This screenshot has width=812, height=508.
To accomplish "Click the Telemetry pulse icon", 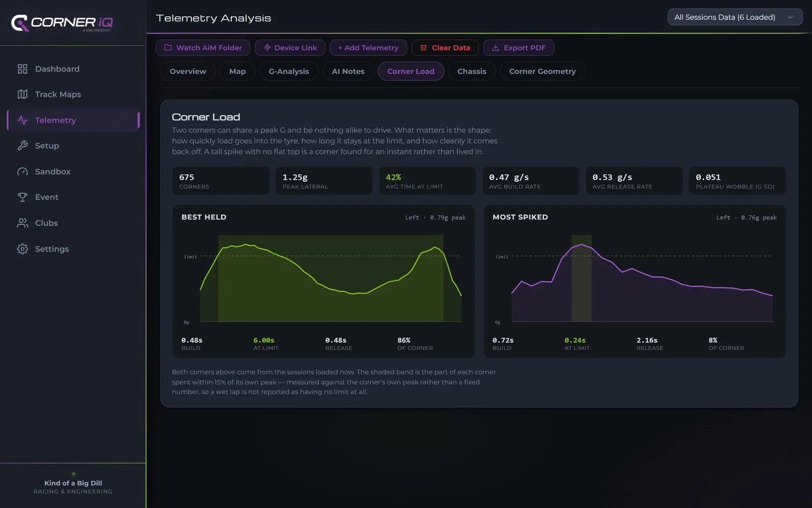I will click(x=22, y=120).
